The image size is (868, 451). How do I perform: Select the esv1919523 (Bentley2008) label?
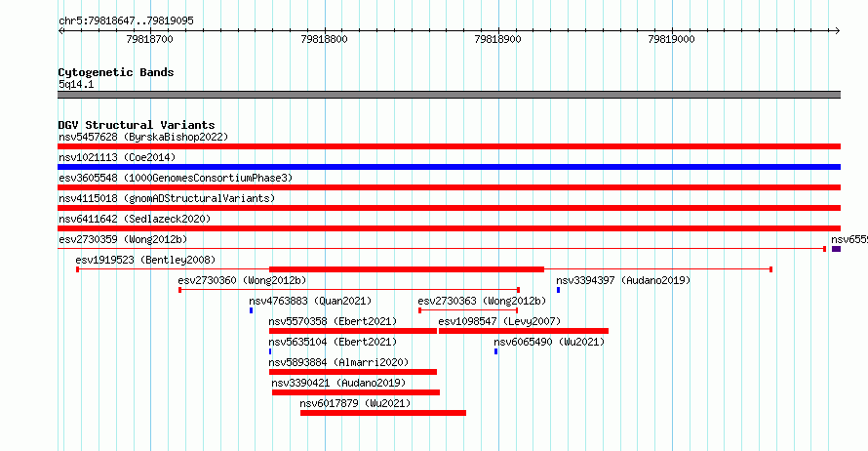(x=145, y=260)
